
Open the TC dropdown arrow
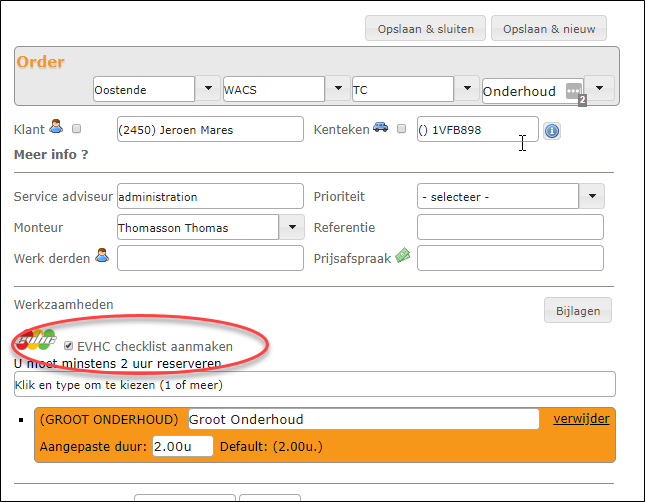pos(467,88)
